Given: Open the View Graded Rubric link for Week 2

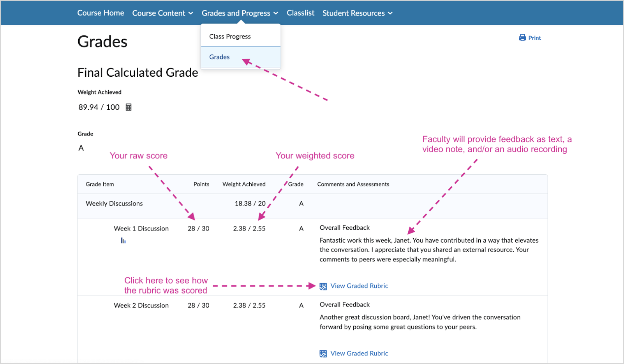Looking at the screenshot, I should pos(359,353).
